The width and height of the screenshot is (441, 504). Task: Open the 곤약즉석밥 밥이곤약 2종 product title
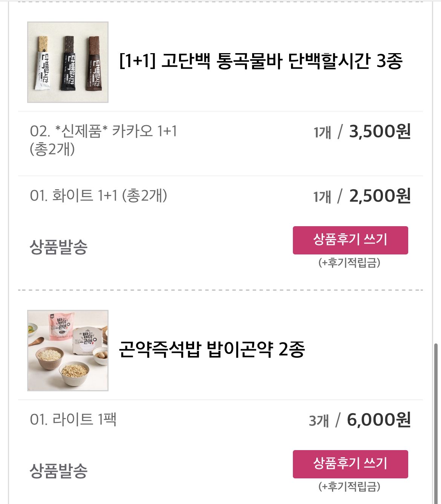[212, 349]
